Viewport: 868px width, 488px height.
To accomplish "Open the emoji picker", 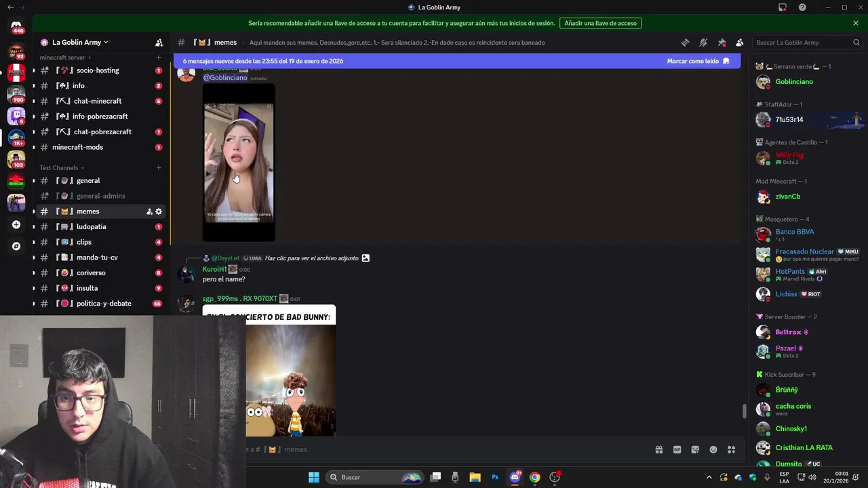I will tap(713, 449).
